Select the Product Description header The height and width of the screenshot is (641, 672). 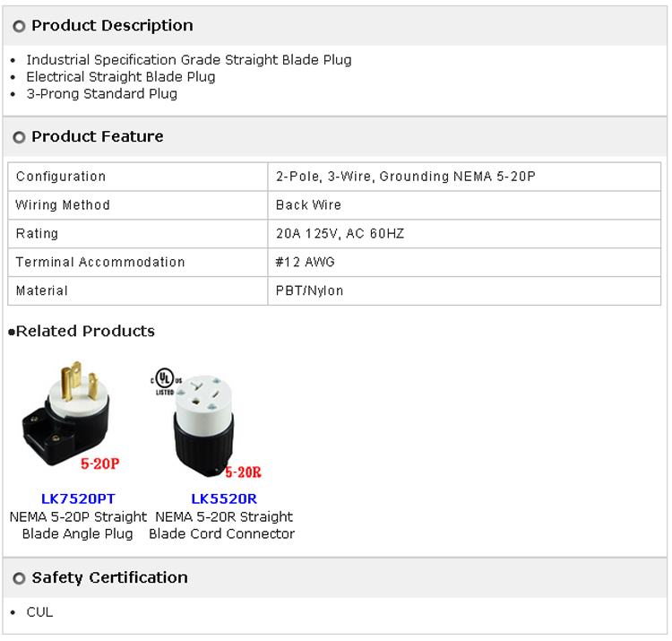click(112, 26)
